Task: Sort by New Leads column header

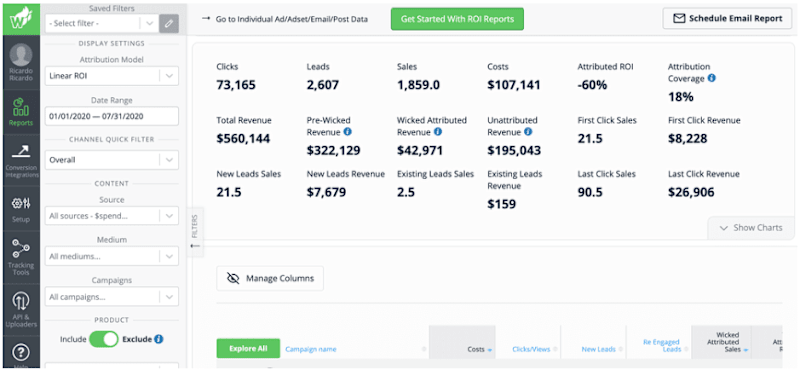Action: coord(598,350)
